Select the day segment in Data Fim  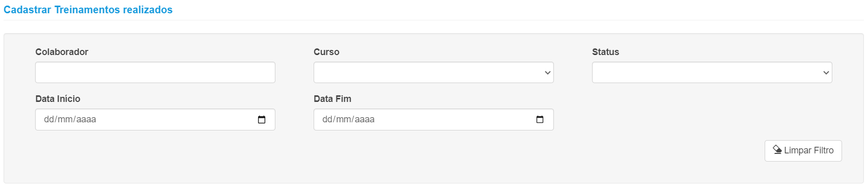327,120
